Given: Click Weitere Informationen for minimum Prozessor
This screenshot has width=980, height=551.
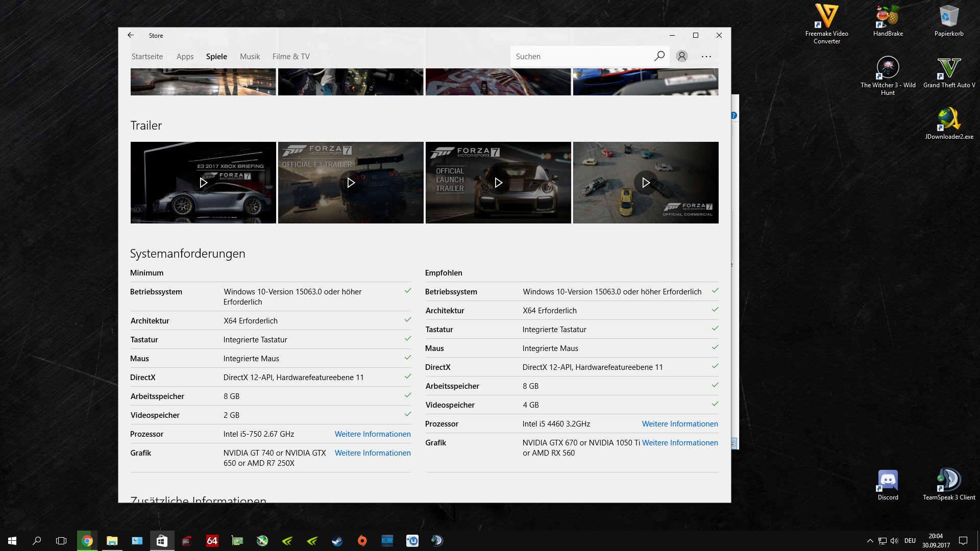Looking at the screenshot, I should [373, 434].
